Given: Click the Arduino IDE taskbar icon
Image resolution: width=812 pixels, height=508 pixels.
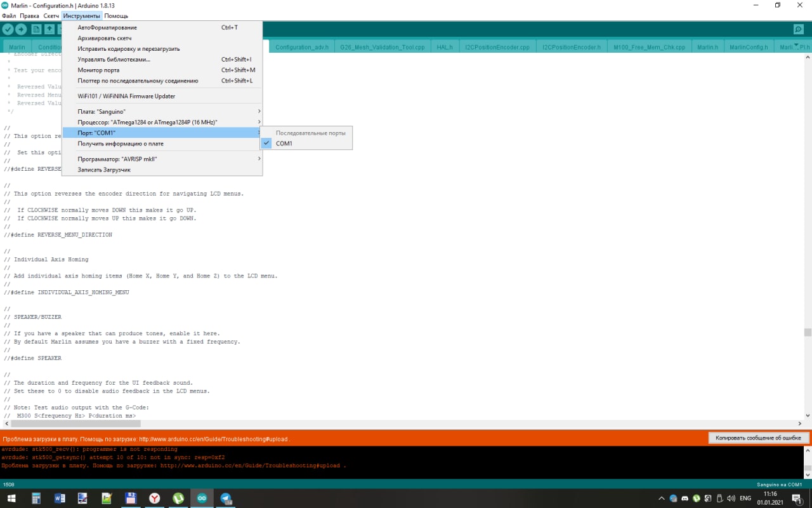Looking at the screenshot, I should [x=202, y=498].
